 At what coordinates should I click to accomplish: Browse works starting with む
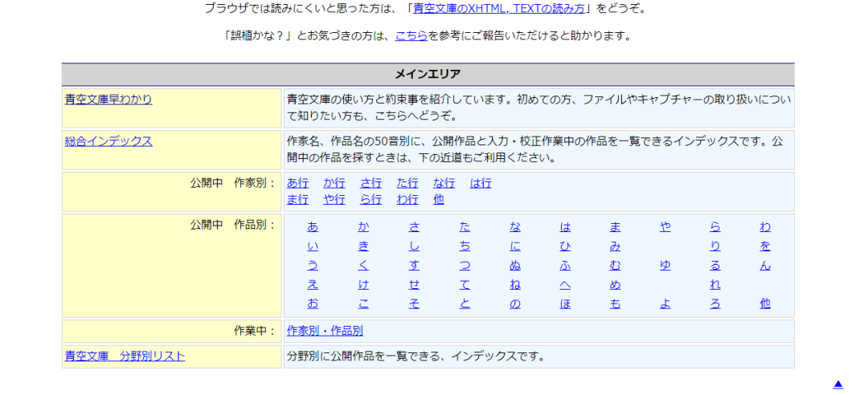point(615,266)
